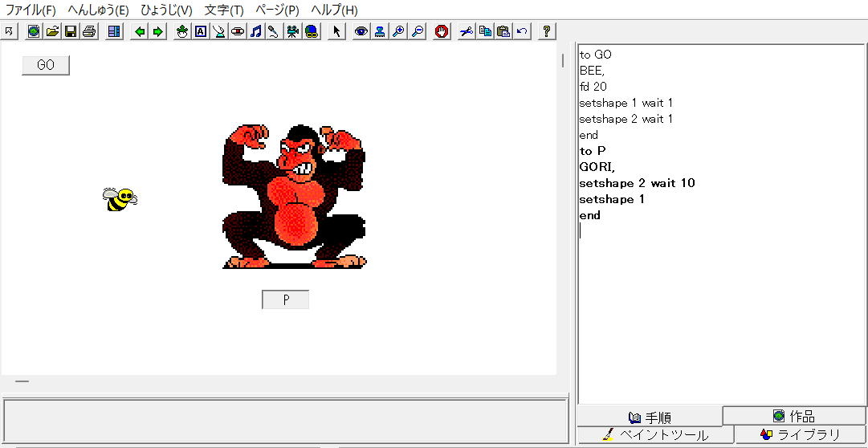Click the bee turtle on the page
Viewport: 868px width, 448px height.
tap(120, 199)
